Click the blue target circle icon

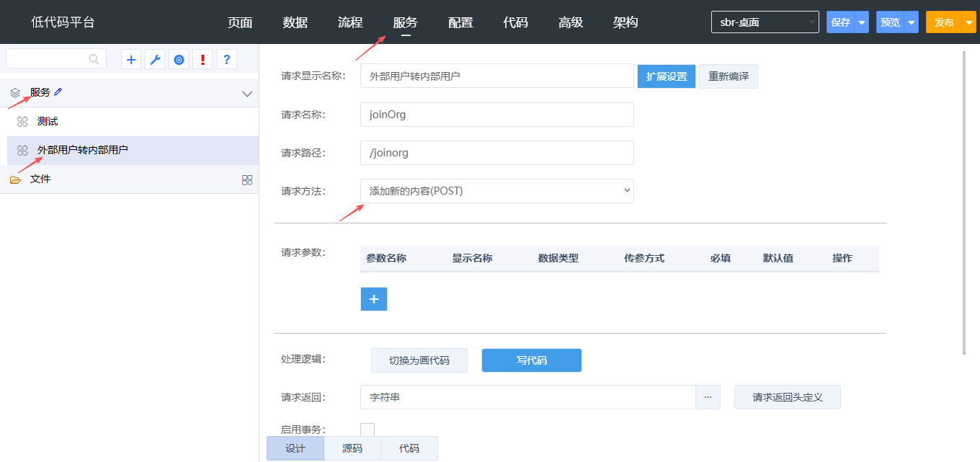click(179, 60)
